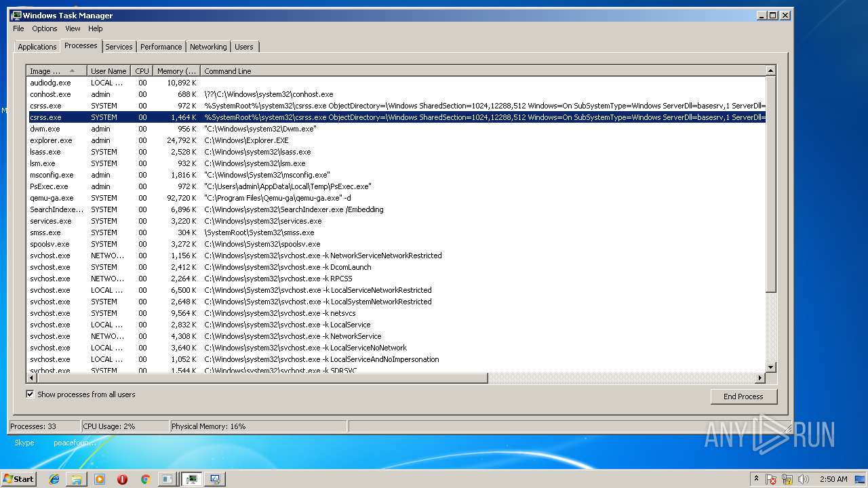This screenshot has height=488, width=868.
Task: Switch to the Networking tab
Action: [x=208, y=47]
